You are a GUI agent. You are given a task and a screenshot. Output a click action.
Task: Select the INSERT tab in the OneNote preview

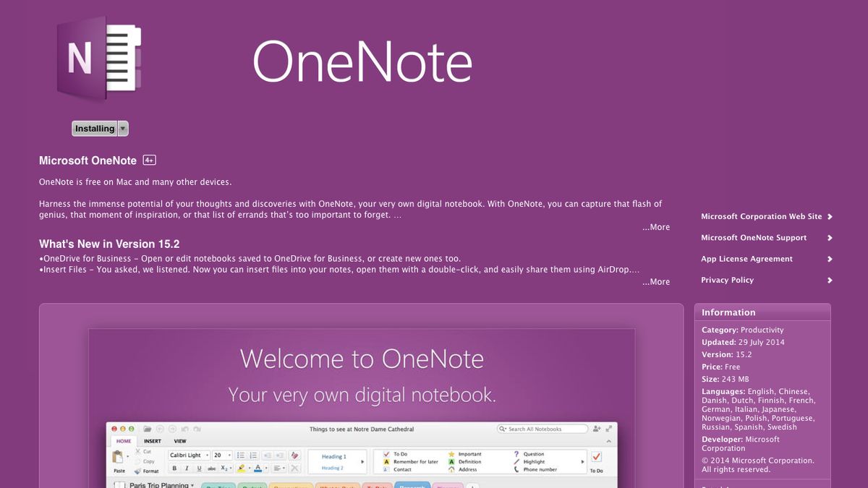coord(153,441)
